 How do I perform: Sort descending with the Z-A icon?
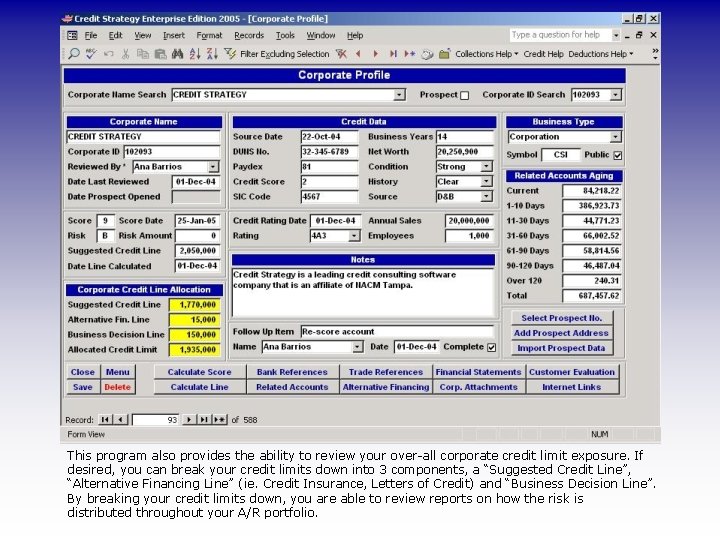click(x=212, y=54)
